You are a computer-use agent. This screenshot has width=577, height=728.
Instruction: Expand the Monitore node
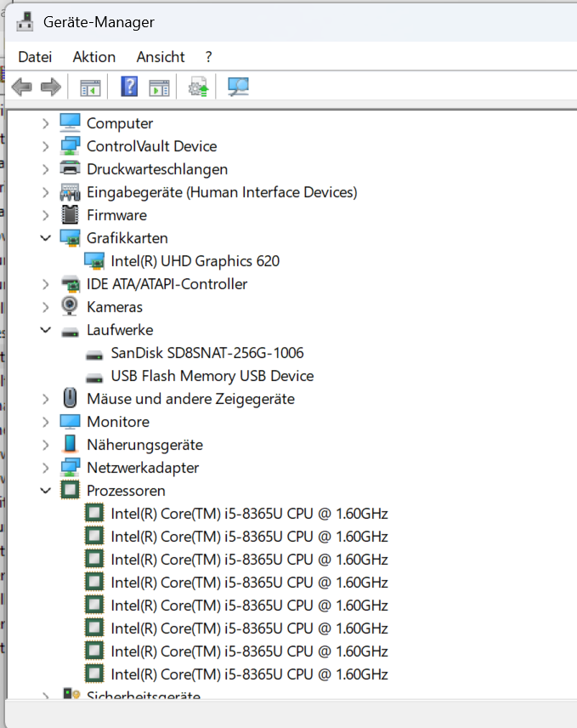tap(45, 422)
